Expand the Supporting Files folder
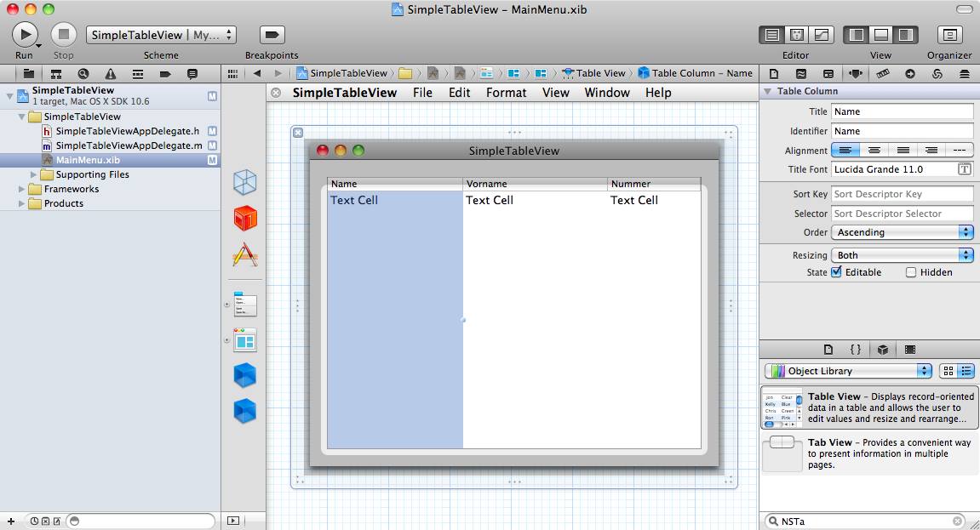The image size is (980, 530). (35, 174)
